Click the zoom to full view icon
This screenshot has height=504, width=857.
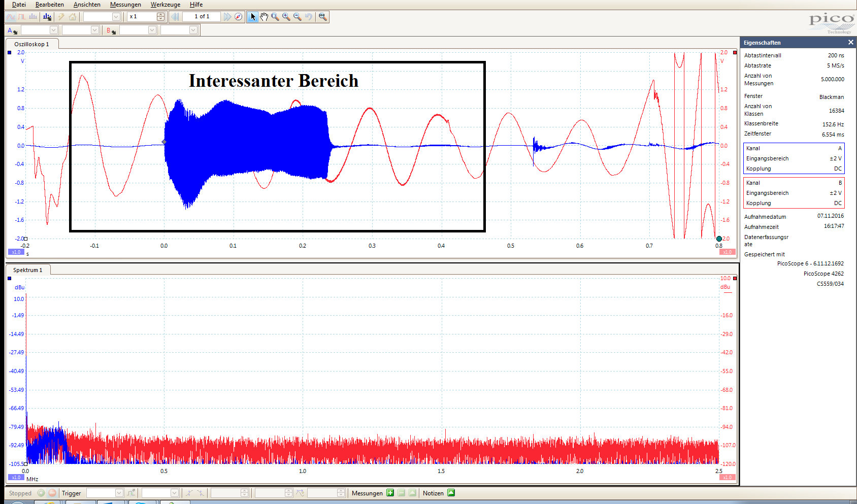pyautogui.click(x=322, y=17)
